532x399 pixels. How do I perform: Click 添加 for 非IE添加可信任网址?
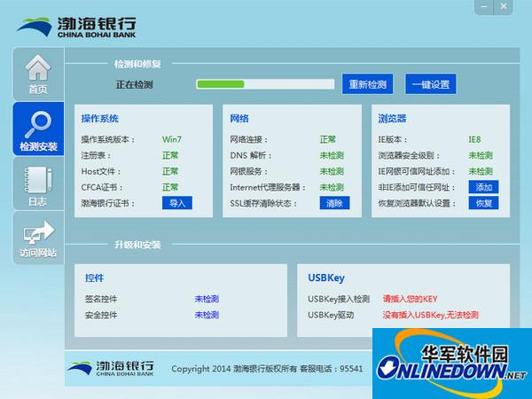point(483,187)
